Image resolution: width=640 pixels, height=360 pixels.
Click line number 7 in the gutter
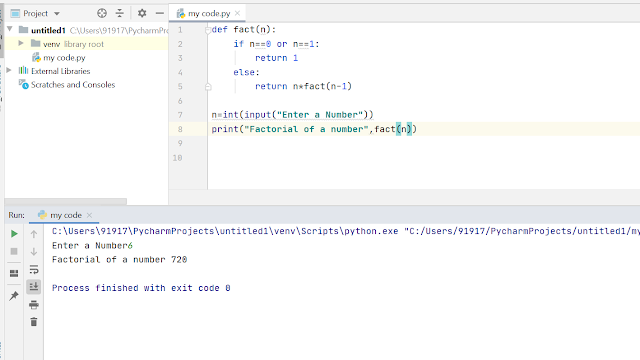coord(180,115)
